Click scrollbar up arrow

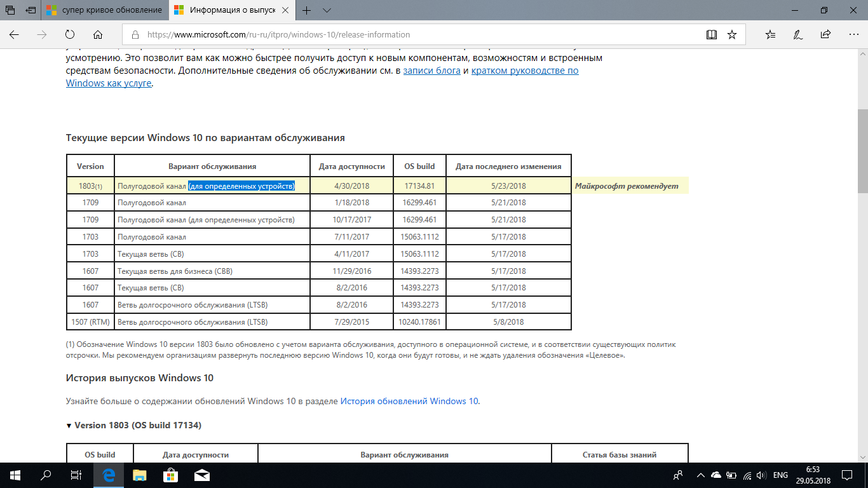[x=862, y=53]
